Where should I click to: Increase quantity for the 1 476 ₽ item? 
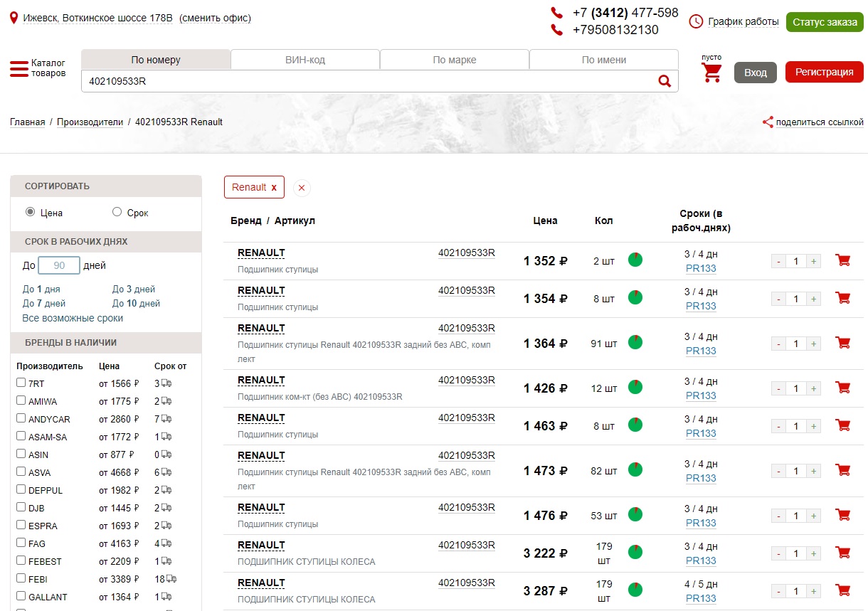(813, 516)
